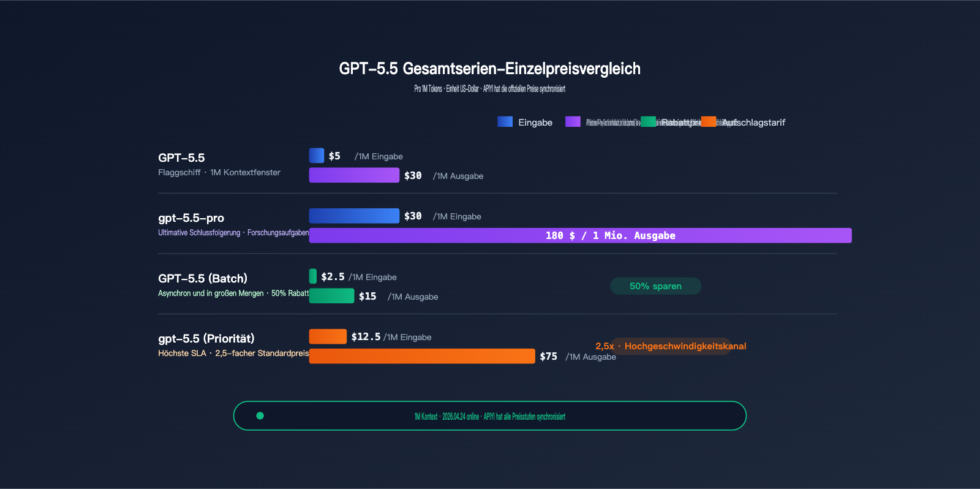Click the orange Aufschlagstarif legend swatch
This screenshot has height=489, width=980.
[x=709, y=121]
